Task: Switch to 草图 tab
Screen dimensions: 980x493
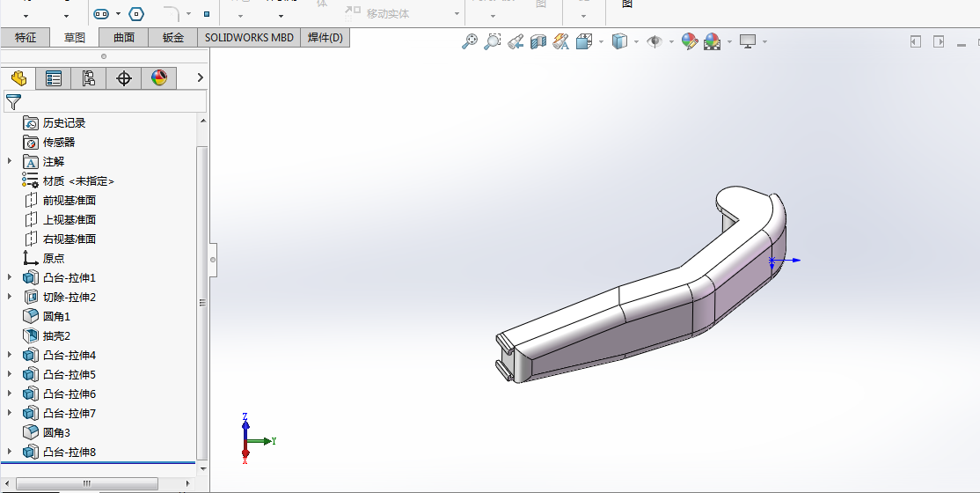Action: 75,38
